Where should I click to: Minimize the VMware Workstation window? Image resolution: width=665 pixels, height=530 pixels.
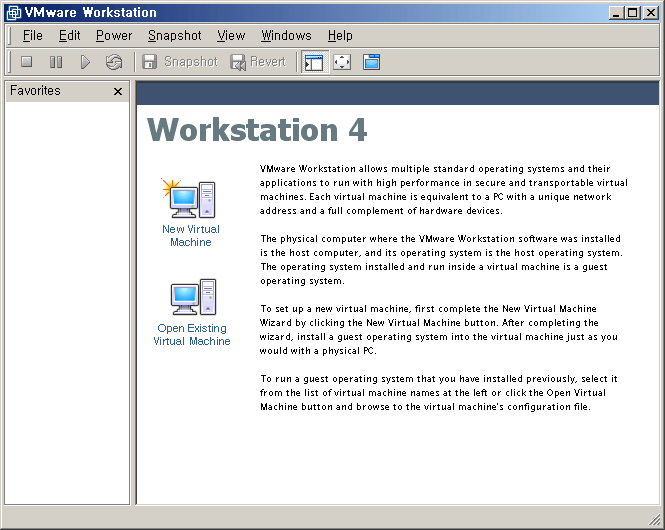(616, 13)
